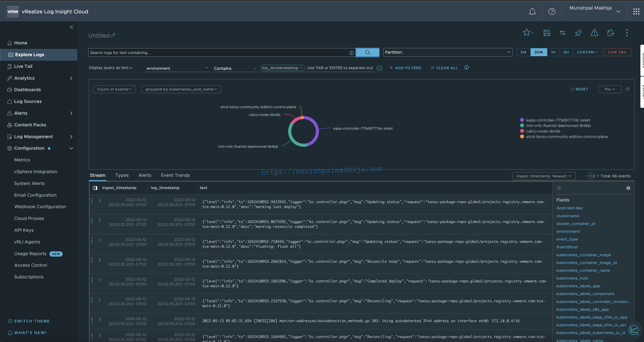Collapse the left sidebar with double chevron
Viewport: 644px width, 342px height.
(71, 27)
